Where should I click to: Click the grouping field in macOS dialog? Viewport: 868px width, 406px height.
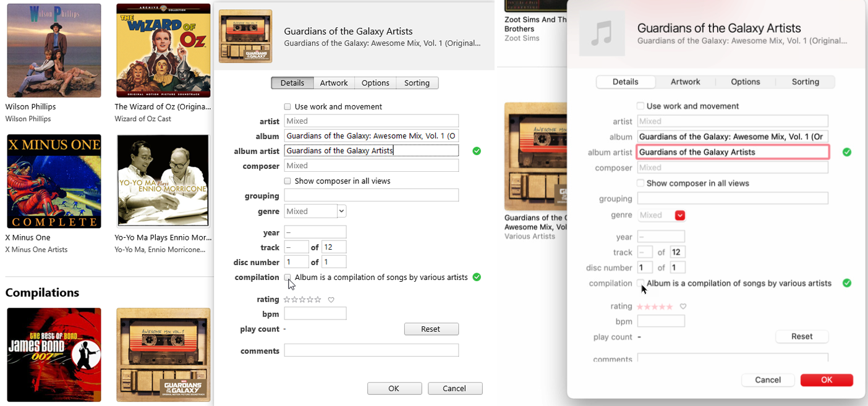click(x=733, y=198)
